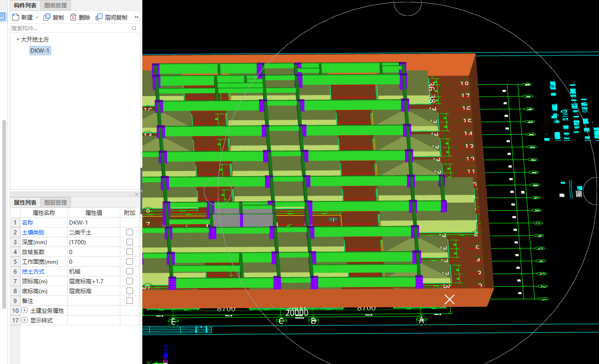Tick the 附加 checkbox for 放坡系数
This screenshot has height=364, width=599.
click(130, 252)
